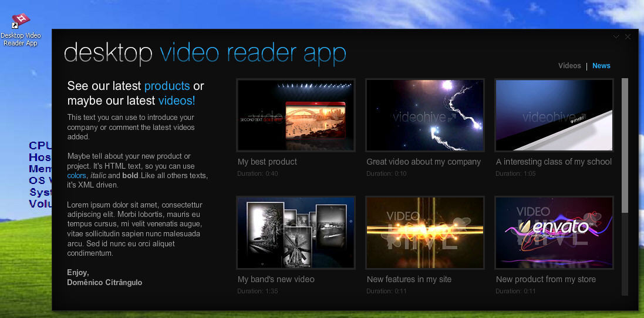This screenshot has width=644, height=318.
Task: Follow the 'videos!' link in the heading
Action: click(x=177, y=101)
